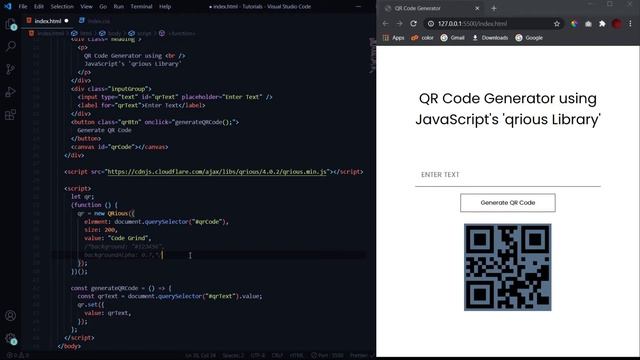Open the Extensions puzzle icon in Chrome
The image size is (640, 360).
pos(602,24)
